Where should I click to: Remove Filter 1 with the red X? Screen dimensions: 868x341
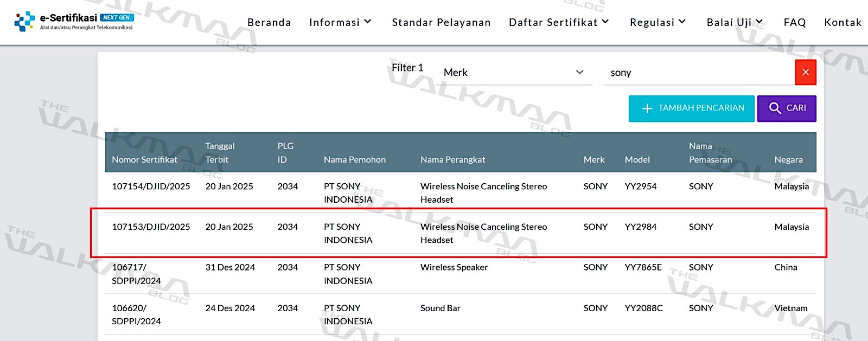tap(806, 72)
